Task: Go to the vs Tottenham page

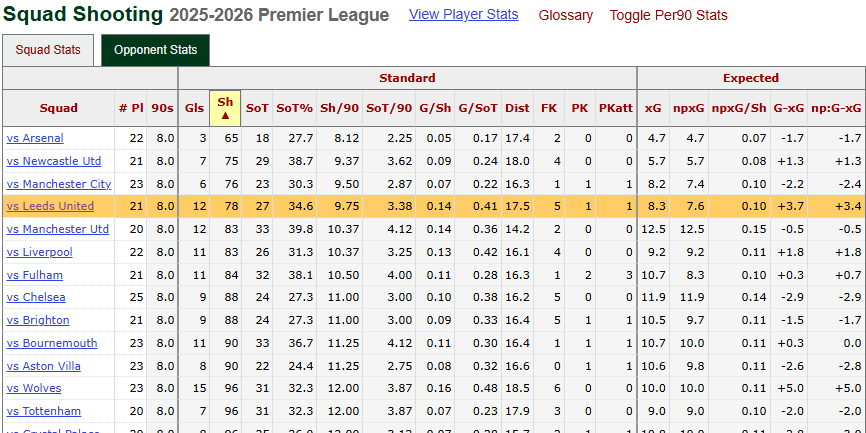Action: click(x=44, y=411)
